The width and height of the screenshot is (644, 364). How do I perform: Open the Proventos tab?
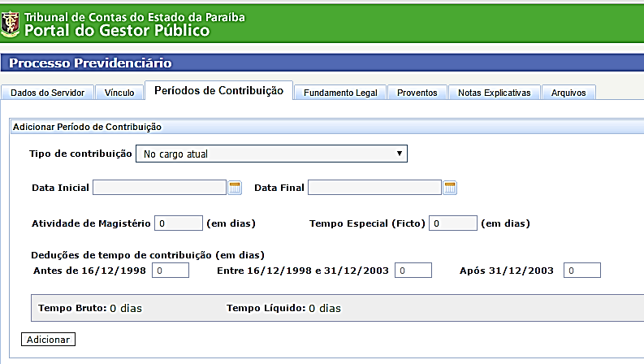(417, 93)
